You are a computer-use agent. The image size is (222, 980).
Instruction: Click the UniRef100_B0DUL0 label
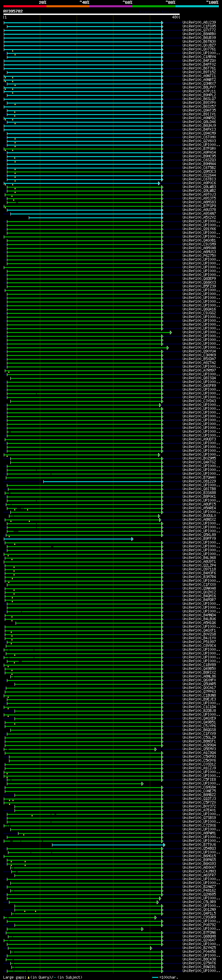tap(199, 516)
